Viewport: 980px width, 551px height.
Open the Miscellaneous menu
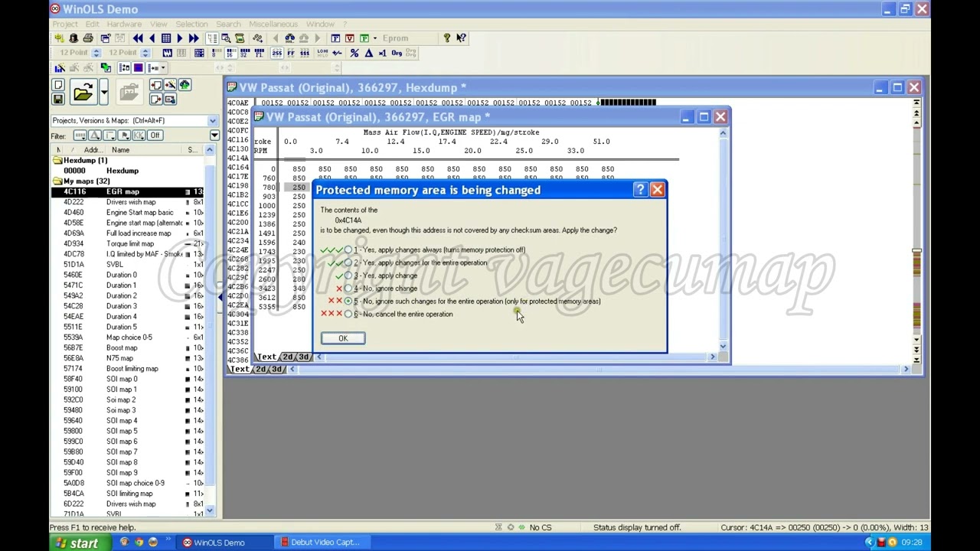point(273,24)
